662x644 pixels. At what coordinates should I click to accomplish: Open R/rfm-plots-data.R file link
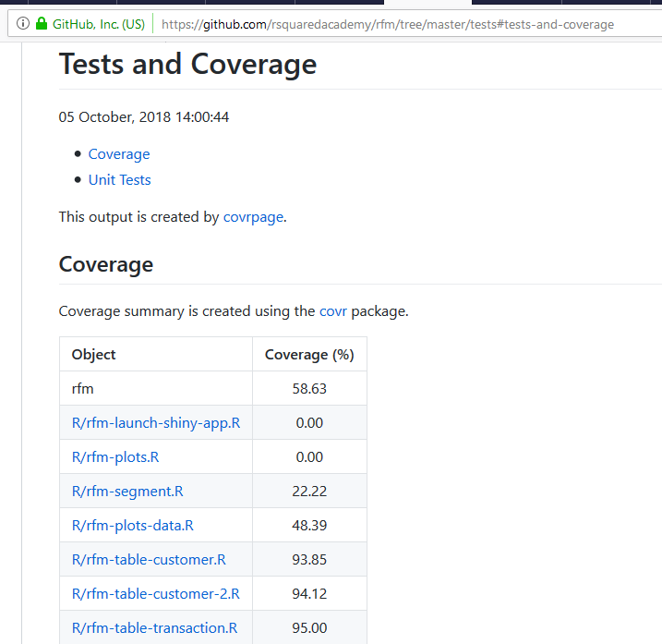133,526
